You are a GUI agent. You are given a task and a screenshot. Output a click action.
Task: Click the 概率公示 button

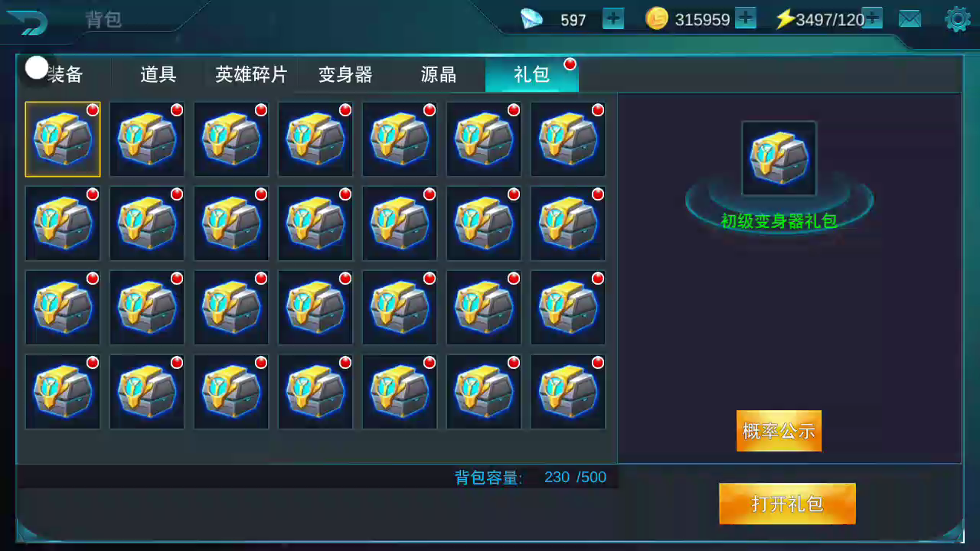coord(779,431)
